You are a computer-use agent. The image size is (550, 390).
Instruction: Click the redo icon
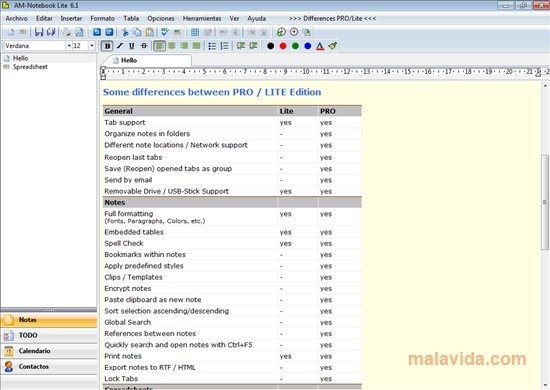109,32
